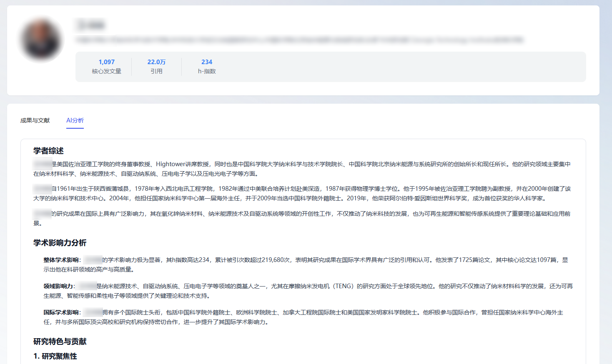The height and width of the screenshot is (364, 612).
Task: Select the 学者综述 section heading
Action: [47, 151]
